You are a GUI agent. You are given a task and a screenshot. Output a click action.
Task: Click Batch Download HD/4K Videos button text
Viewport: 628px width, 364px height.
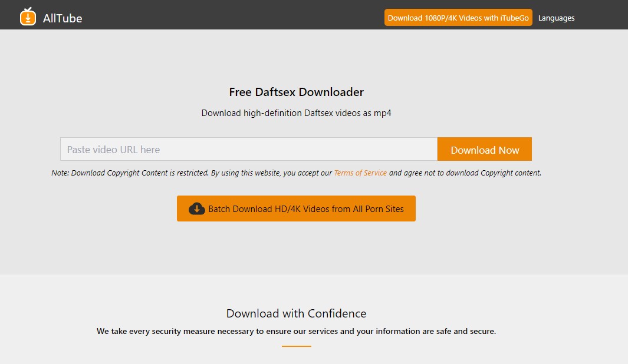[x=306, y=209]
